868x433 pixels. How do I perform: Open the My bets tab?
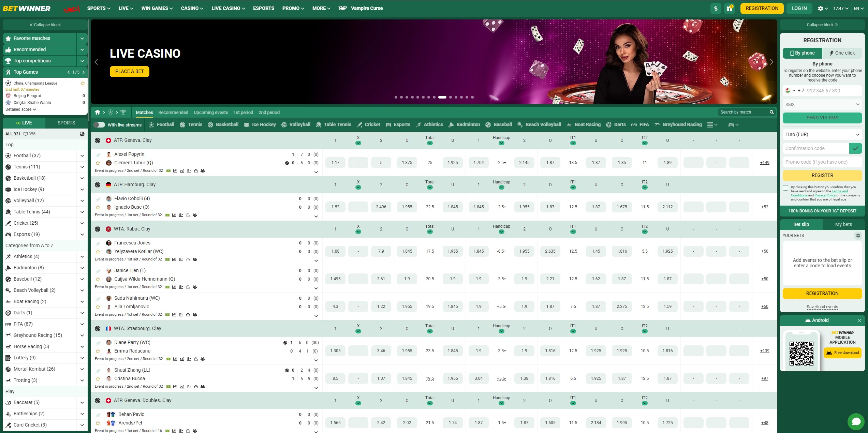[843, 225]
